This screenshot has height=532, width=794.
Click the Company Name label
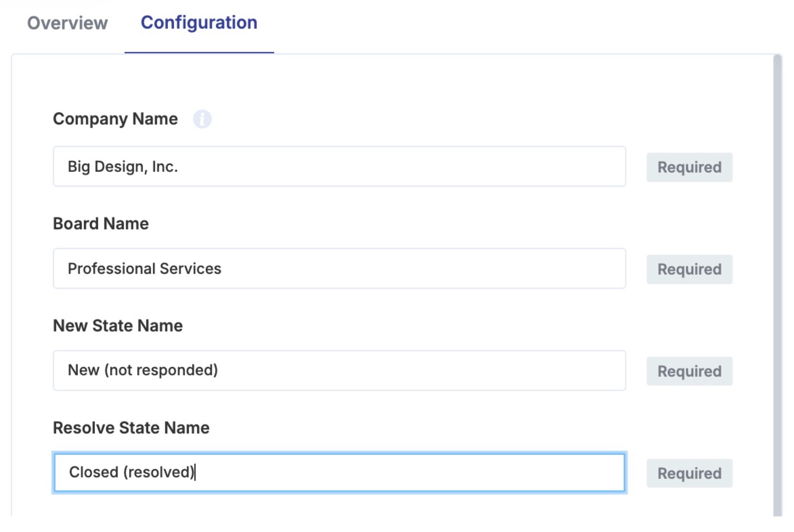[x=115, y=119]
